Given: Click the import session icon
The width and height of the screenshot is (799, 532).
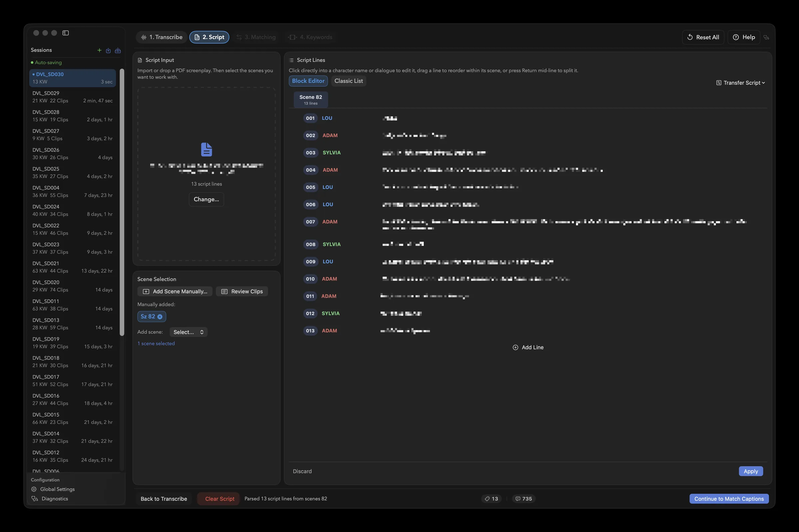Looking at the screenshot, I should coord(108,50).
